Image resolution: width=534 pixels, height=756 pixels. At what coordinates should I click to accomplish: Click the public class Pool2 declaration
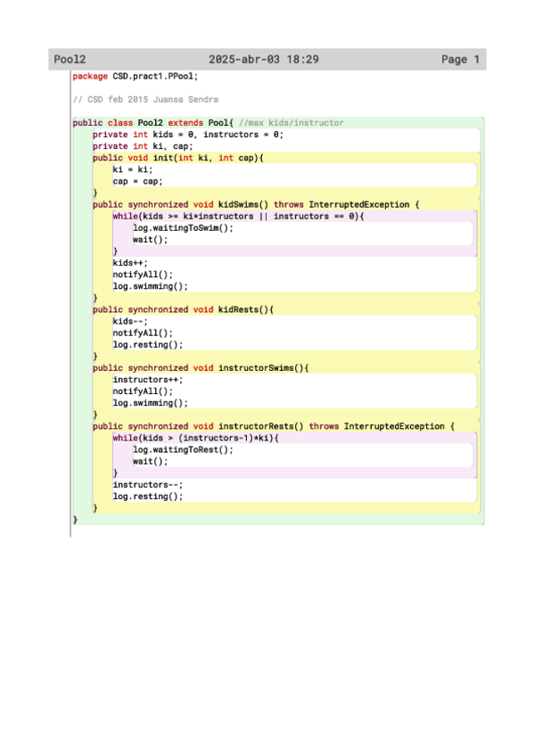[152, 123]
